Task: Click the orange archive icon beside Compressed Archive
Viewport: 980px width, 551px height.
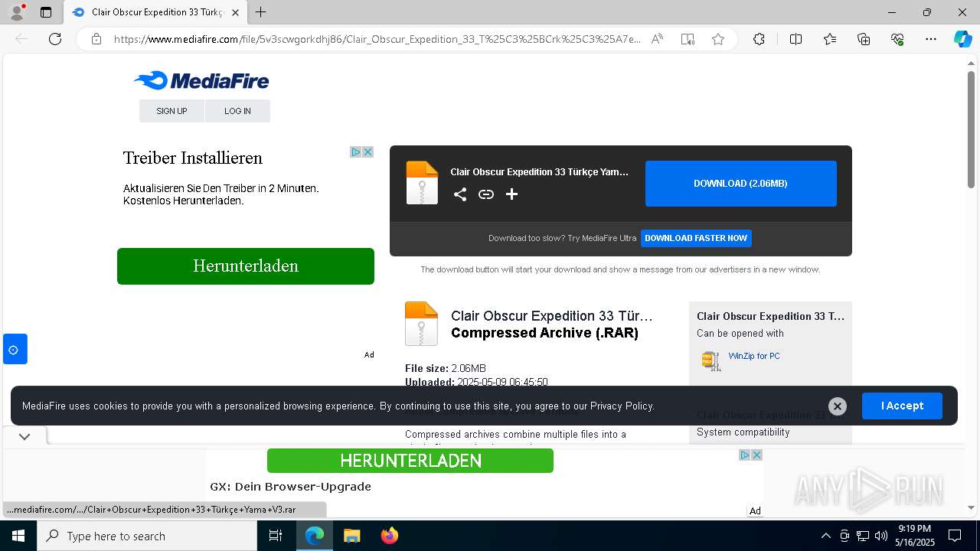Action: point(422,324)
